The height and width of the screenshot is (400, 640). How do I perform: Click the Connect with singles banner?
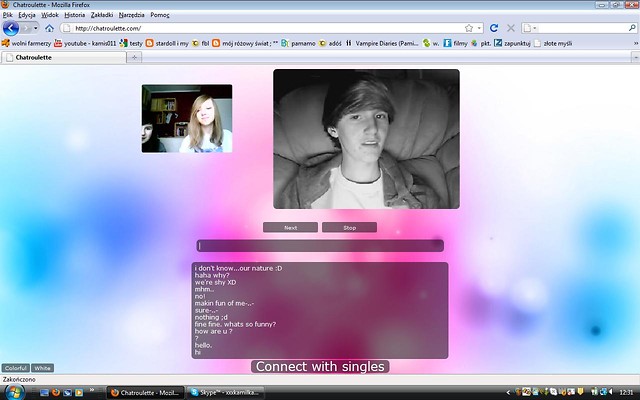click(320, 367)
